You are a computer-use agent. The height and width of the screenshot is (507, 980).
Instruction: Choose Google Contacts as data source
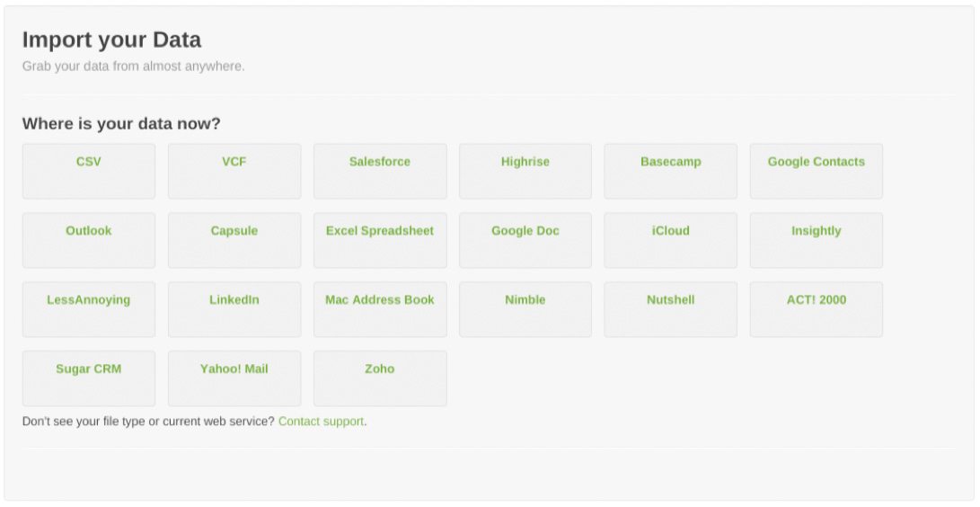coord(817,172)
